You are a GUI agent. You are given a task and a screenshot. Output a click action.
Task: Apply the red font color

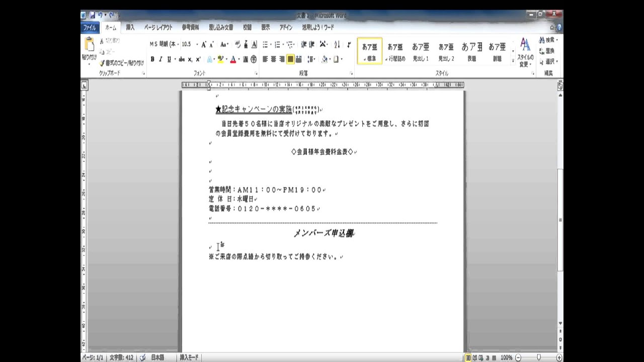233,59
